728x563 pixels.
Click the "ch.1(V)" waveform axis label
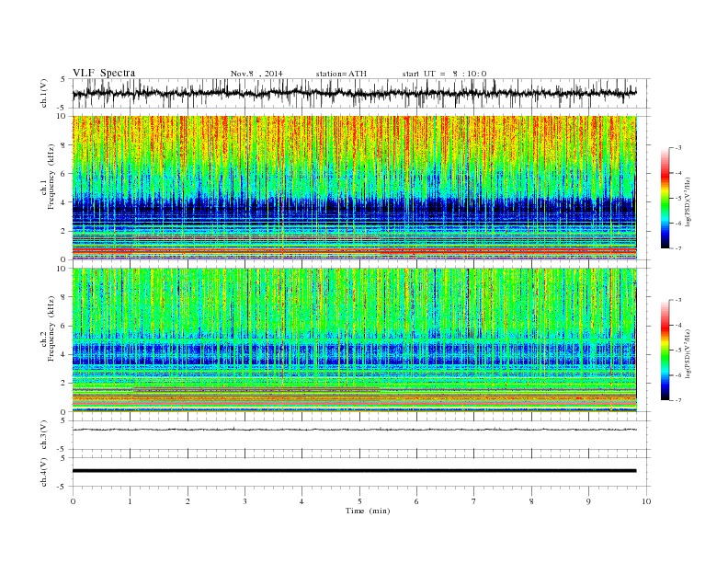coord(44,93)
